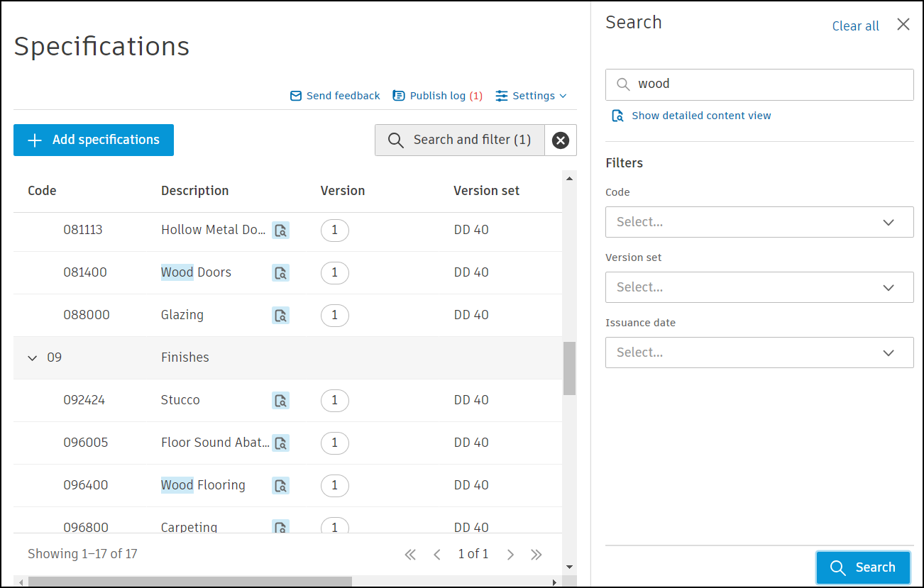Screen dimensions: 924x588
Task: Open the Publish log
Action: 438,96
